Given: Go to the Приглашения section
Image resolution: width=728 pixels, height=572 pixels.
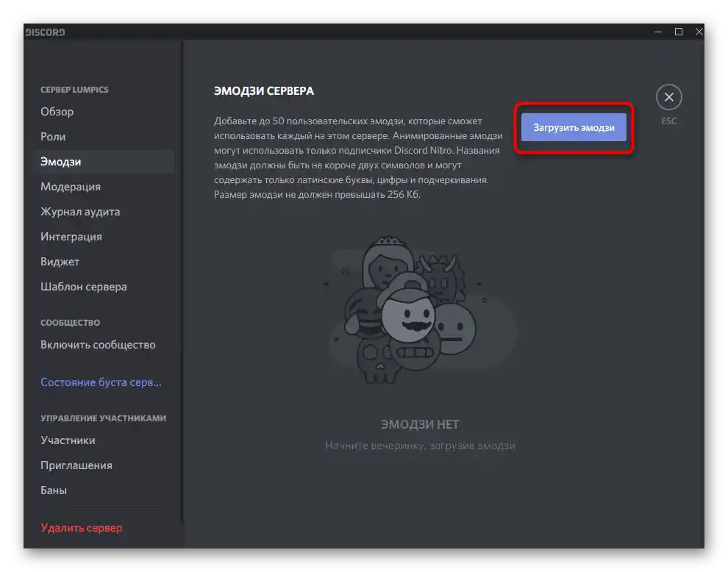Looking at the screenshot, I should pos(104,465).
